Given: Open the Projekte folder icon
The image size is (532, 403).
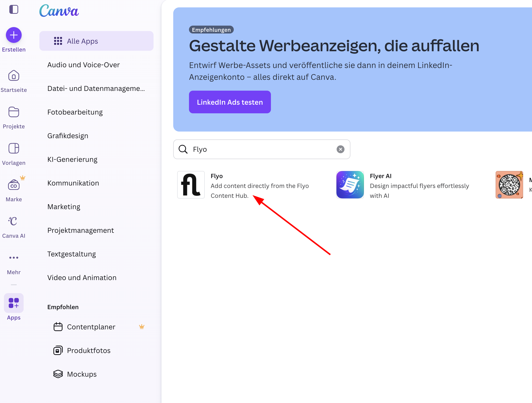Looking at the screenshot, I should 14,112.
